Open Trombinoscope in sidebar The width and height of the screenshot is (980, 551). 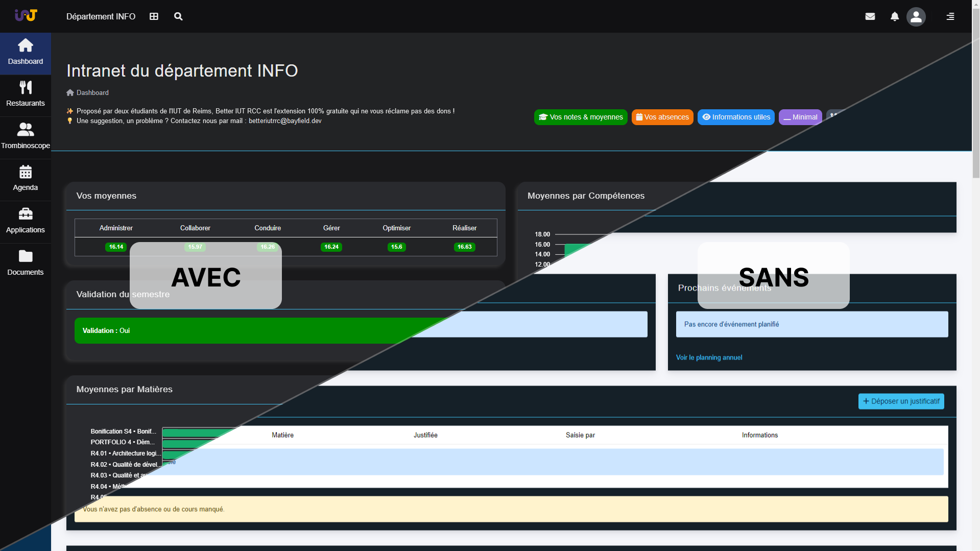26,138
